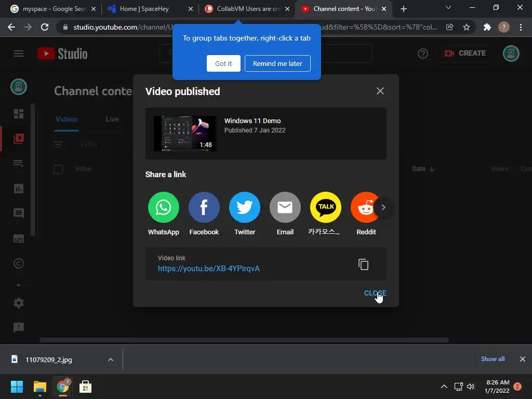Share the video by Email icon
Image resolution: width=532 pixels, height=399 pixels.
tap(285, 207)
